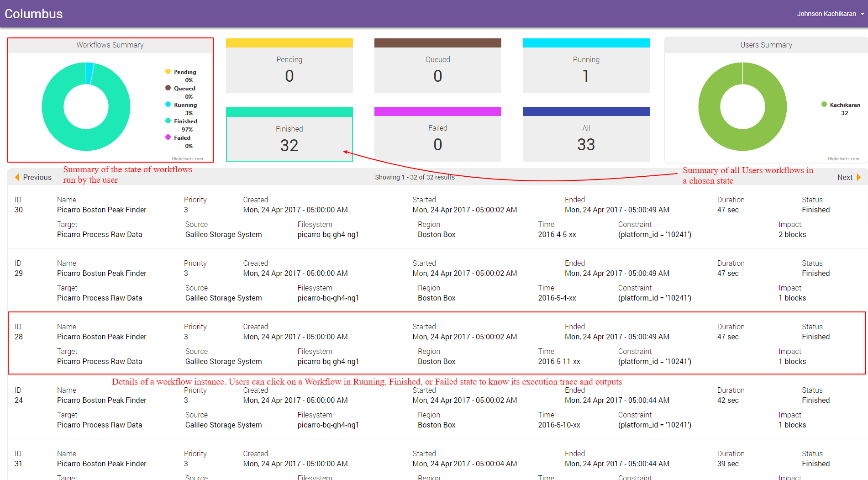Image resolution: width=868 pixels, height=480 pixels.
Task: Click the blue Running donut slice
Action: (x=90, y=73)
